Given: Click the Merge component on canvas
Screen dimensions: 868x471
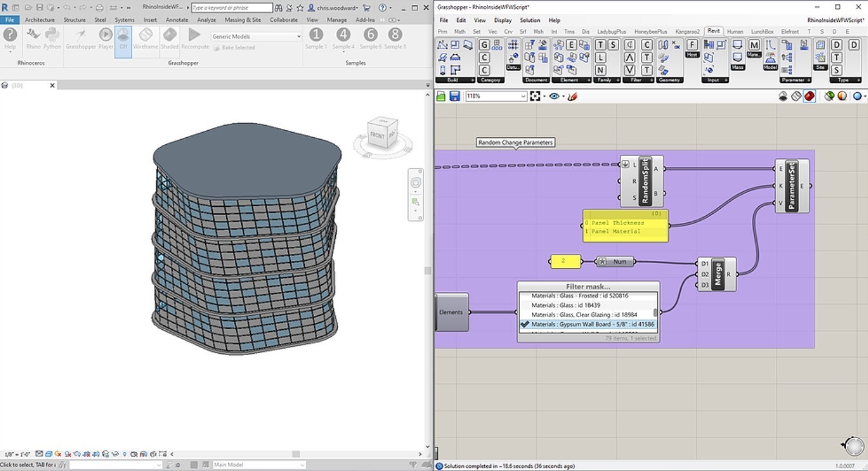Looking at the screenshot, I should pos(717,274).
